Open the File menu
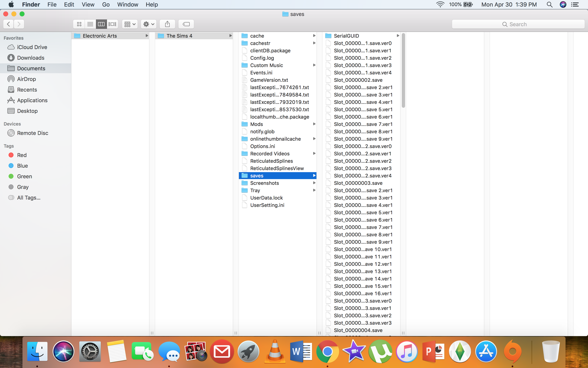The height and width of the screenshot is (368, 588). click(52, 4)
